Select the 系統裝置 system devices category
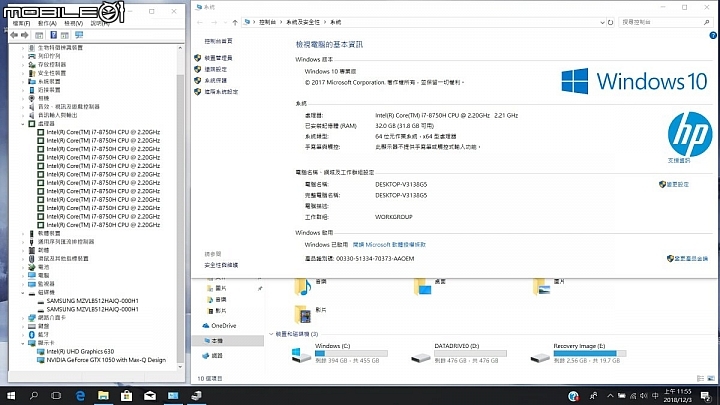 (x=49, y=81)
